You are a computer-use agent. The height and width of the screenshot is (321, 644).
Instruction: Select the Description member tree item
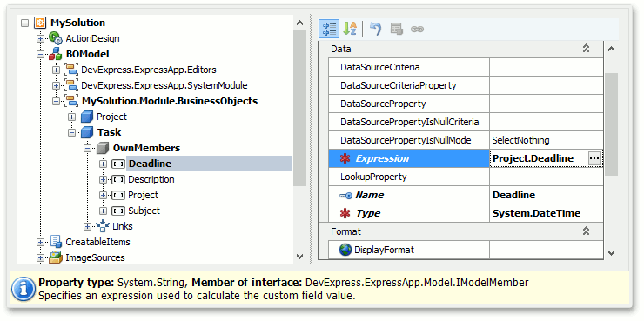[x=151, y=179]
